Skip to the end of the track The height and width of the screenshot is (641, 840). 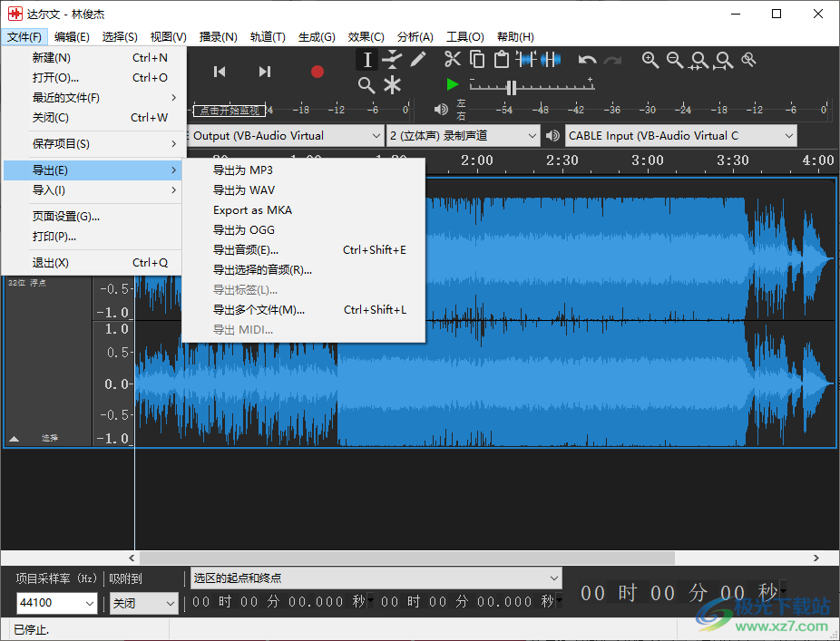[265, 72]
